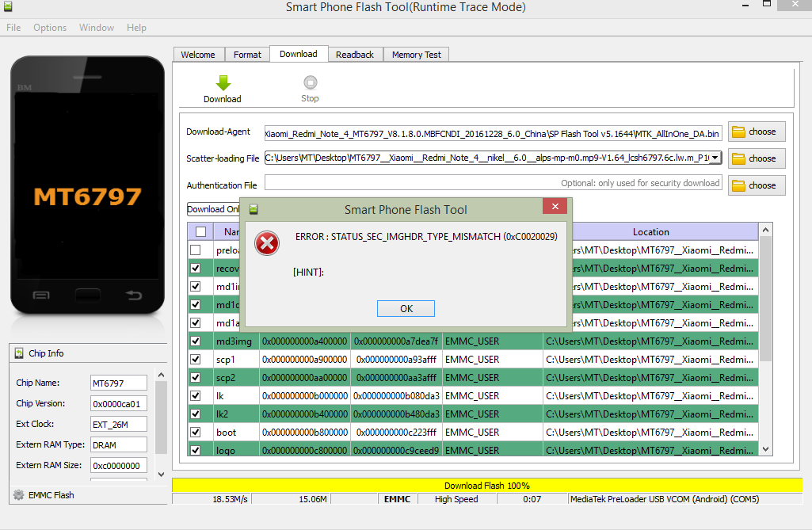This screenshot has width=812, height=530.
Task: Switch to the Memory Test tab
Action: pyautogui.click(x=417, y=55)
